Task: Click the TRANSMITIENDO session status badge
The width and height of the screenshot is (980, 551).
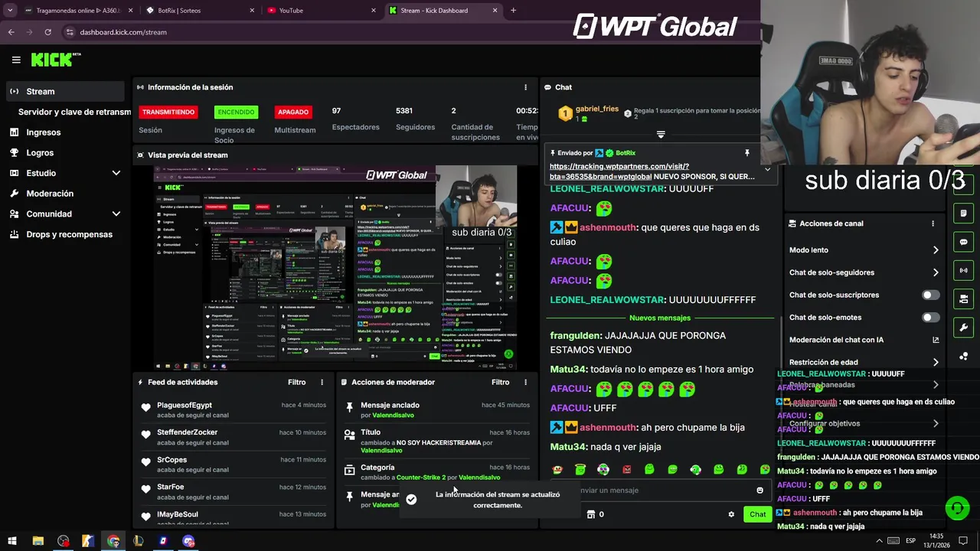Action: [168, 112]
